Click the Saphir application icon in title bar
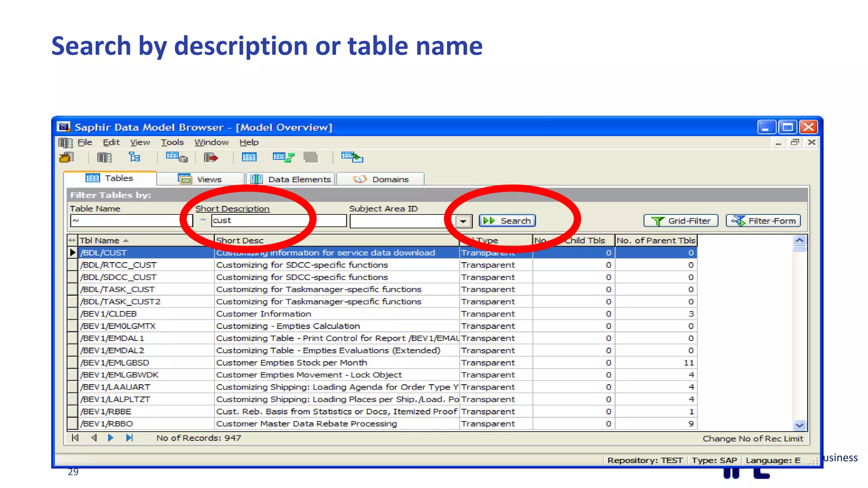This screenshot has height=488, width=868. (64, 127)
